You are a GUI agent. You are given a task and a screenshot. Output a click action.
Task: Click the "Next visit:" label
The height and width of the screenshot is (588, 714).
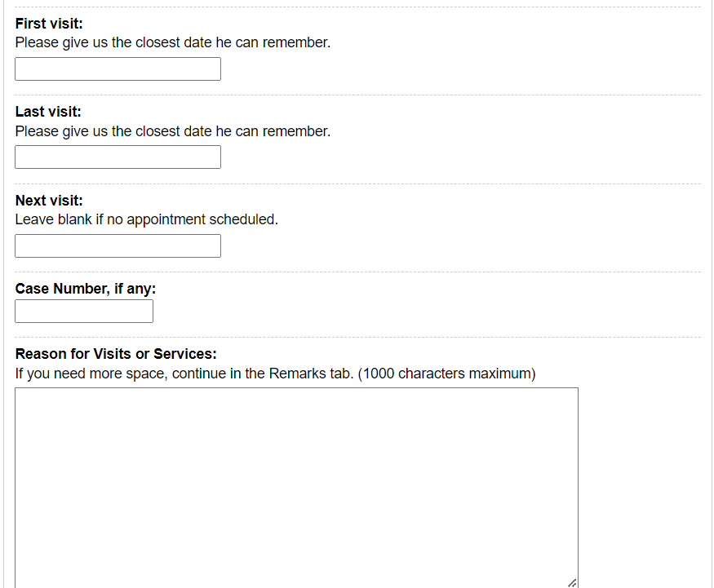click(49, 201)
